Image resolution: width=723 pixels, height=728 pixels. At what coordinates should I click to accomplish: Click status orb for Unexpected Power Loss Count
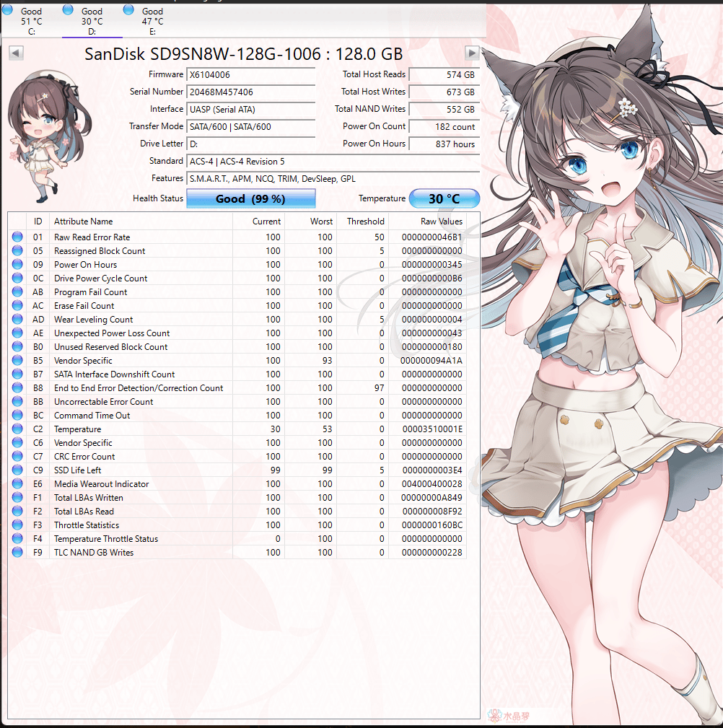(x=17, y=333)
